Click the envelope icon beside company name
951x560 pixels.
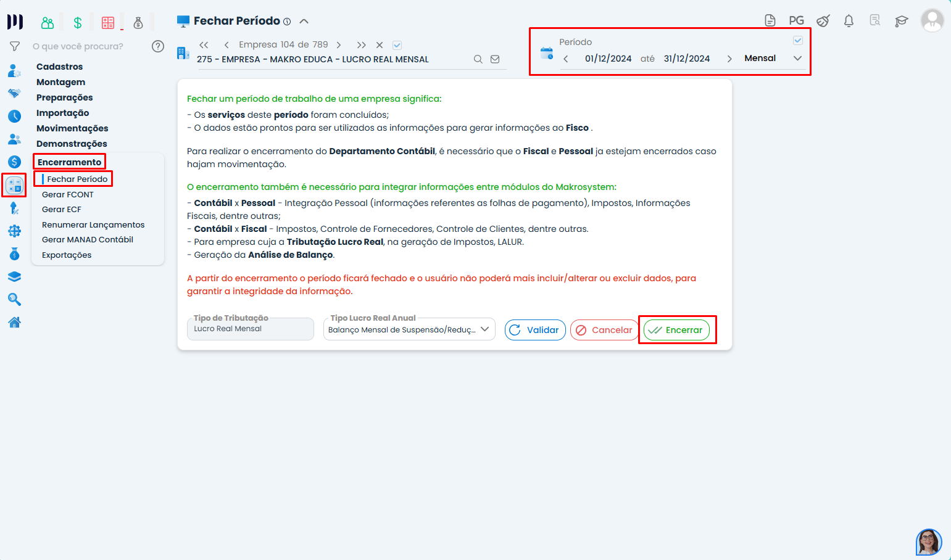[495, 59]
